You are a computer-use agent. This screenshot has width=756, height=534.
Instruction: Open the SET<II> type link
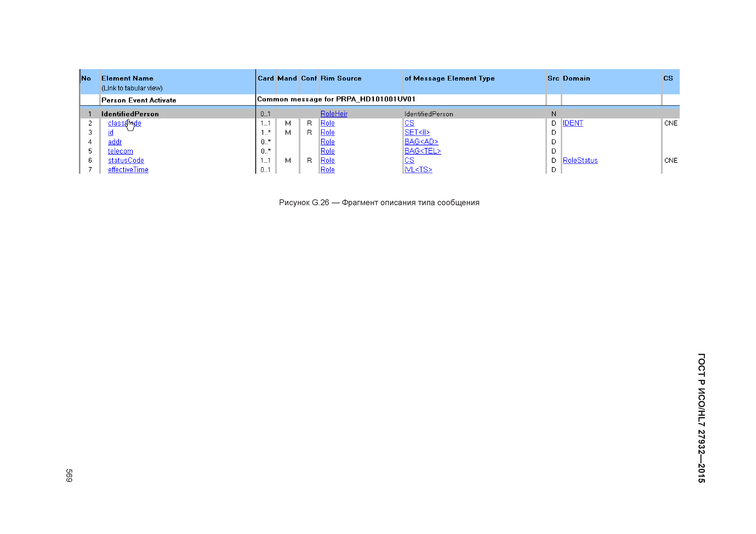pyautogui.click(x=417, y=132)
